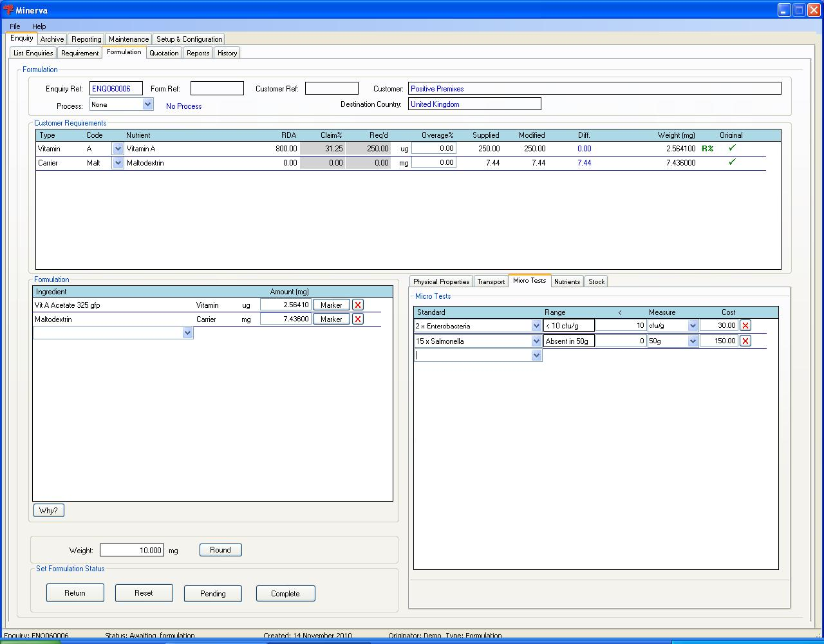This screenshot has height=644, width=824.
Task: Click the Enquiry main tab
Action: coord(22,39)
